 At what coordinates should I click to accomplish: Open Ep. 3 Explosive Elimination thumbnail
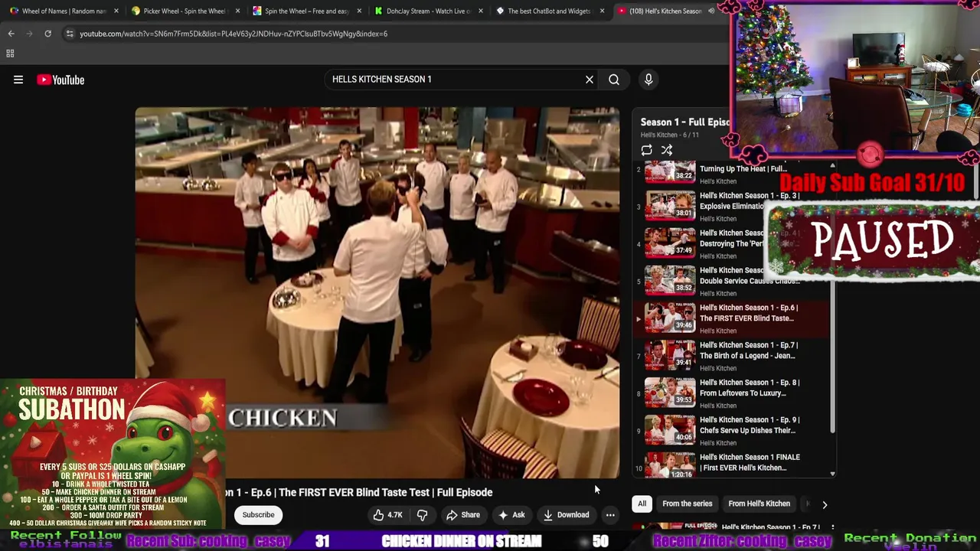(670, 205)
